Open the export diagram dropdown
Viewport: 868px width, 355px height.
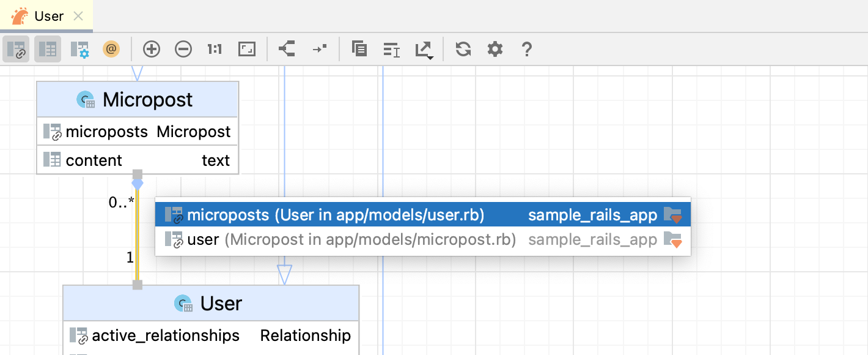click(x=424, y=49)
